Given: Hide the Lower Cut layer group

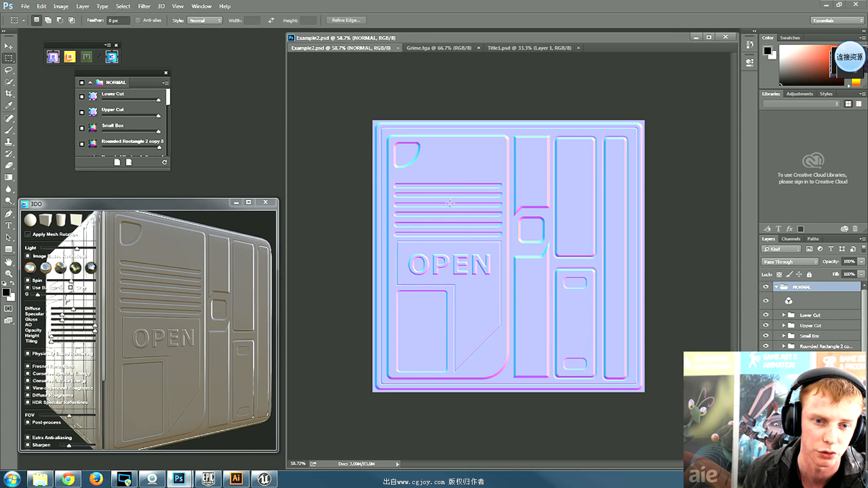Looking at the screenshot, I should tap(766, 314).
